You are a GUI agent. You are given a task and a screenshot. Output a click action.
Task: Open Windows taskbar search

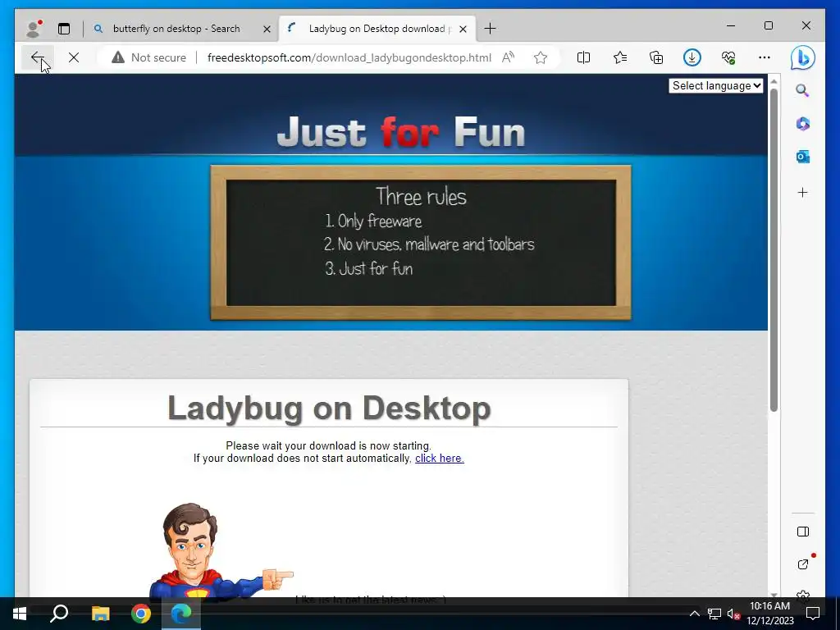tap(59, 614)
